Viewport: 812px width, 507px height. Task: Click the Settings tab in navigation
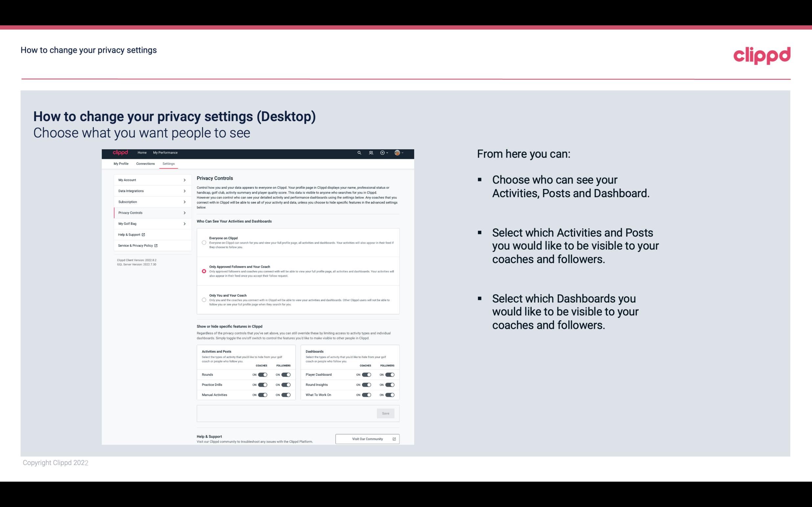(x=169, y=163)
